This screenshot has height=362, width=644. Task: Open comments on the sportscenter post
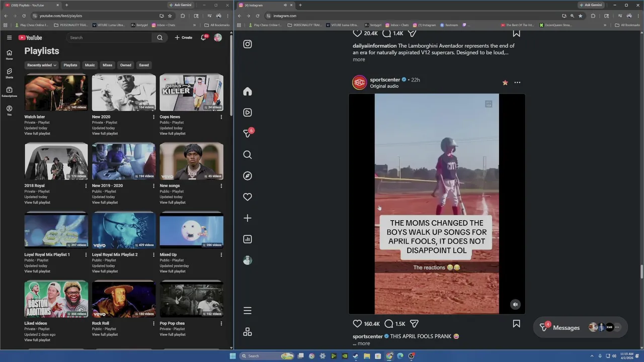[388, 324]
